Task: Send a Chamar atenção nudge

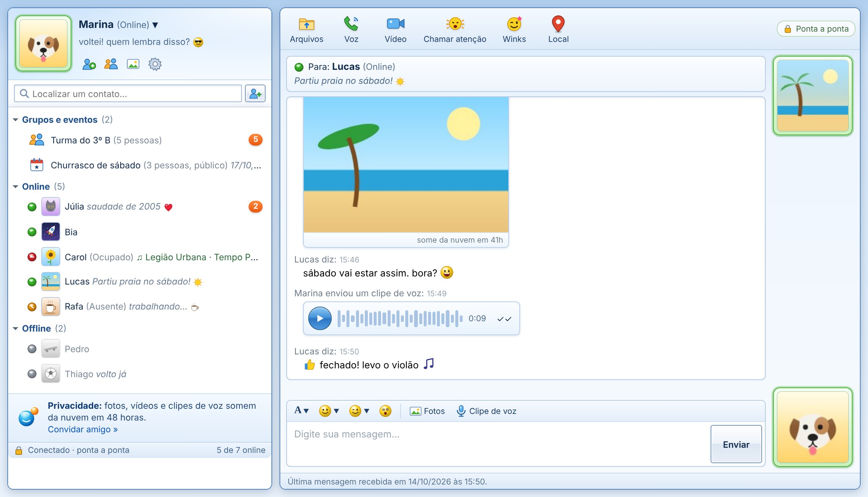Action: [455, 30]
